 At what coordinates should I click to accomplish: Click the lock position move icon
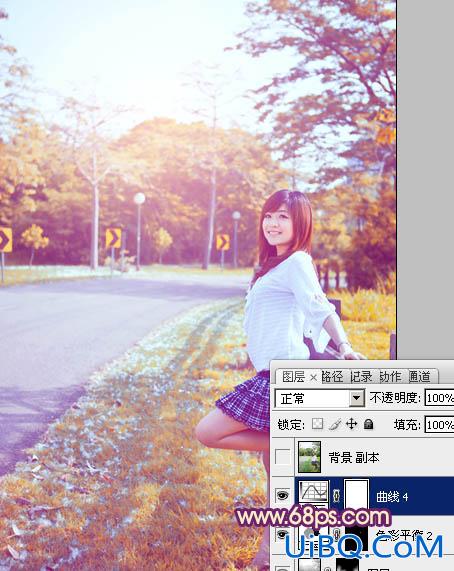click(x=351, y=424)
